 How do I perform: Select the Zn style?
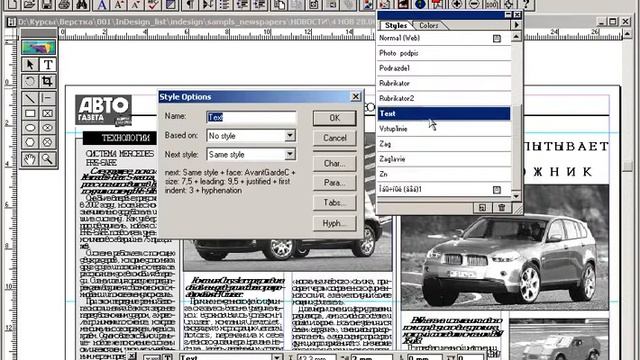click(444, 174)
